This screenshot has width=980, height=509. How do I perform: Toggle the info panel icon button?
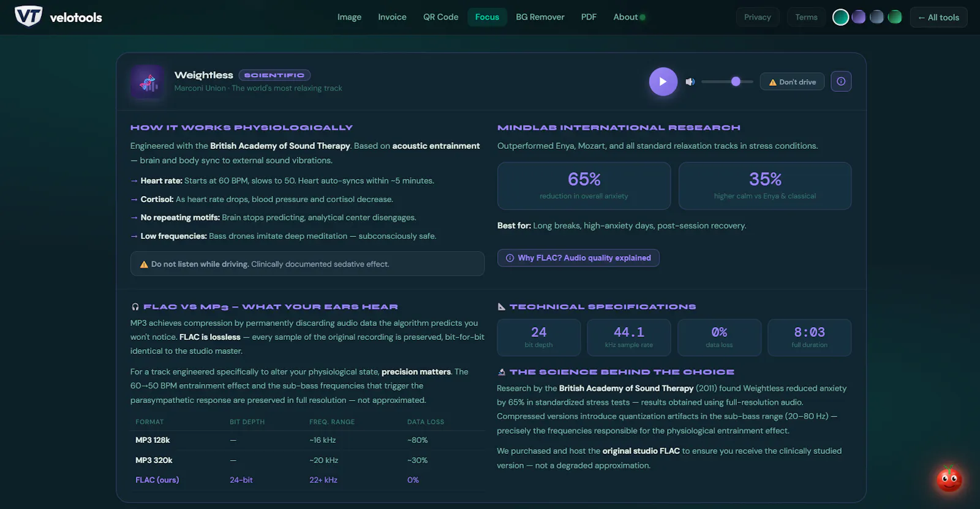[x=841, y=81]
